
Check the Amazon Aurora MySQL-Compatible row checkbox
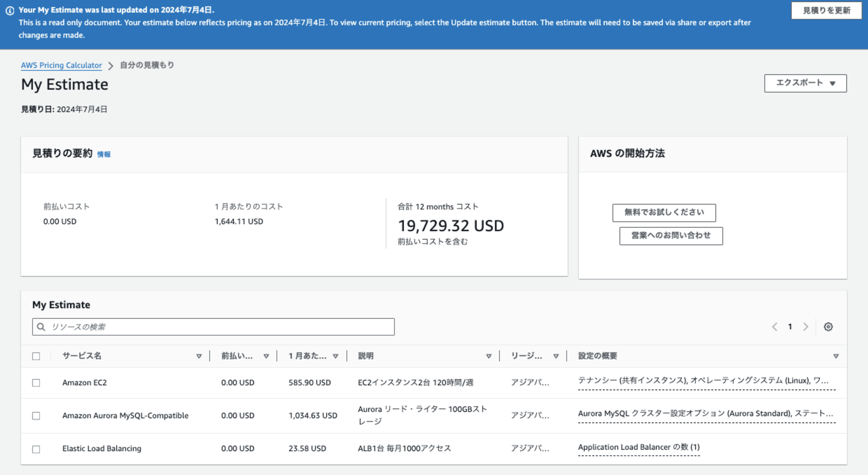coord(36,416)
